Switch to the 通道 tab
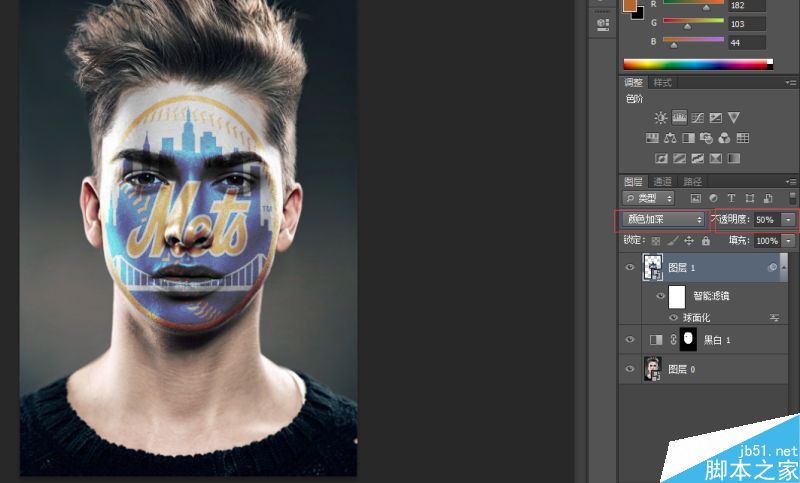800x483 pixels. pos(663,182)
